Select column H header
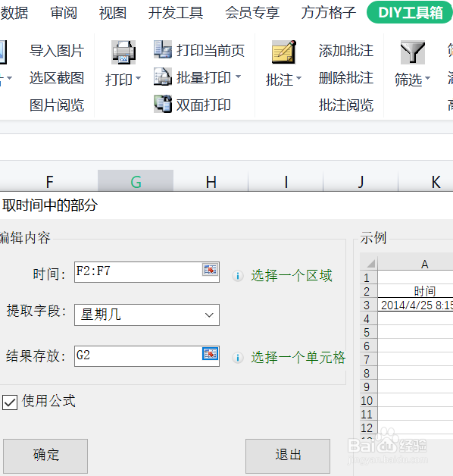Viewport: 453px width, 476px height. coord(211,181)
